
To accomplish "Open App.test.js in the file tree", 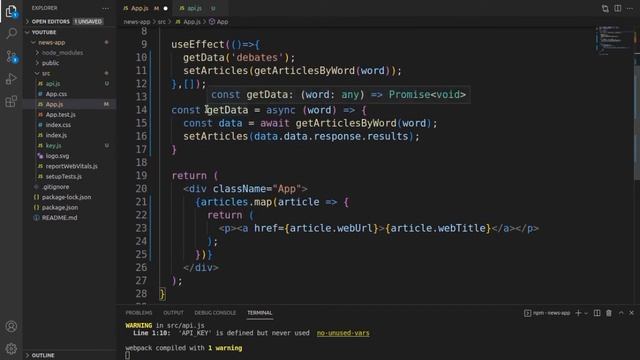I will coord(69,115).
